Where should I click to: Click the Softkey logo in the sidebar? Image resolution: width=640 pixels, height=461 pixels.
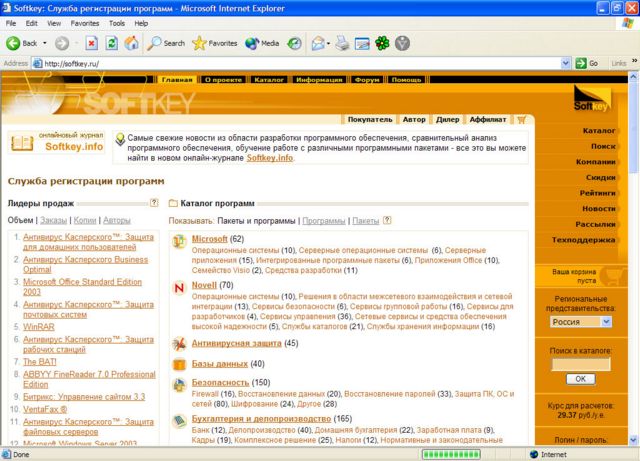tap(591, 99)
